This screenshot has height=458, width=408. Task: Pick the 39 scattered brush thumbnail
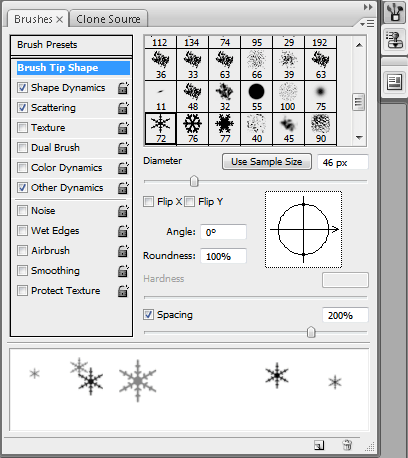pyautogui.click(x=289, y=65)
